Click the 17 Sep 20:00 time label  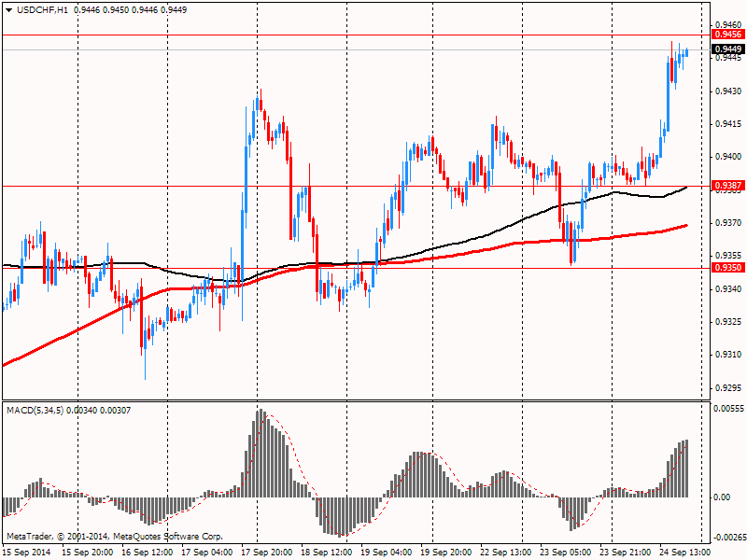(265, 553)
